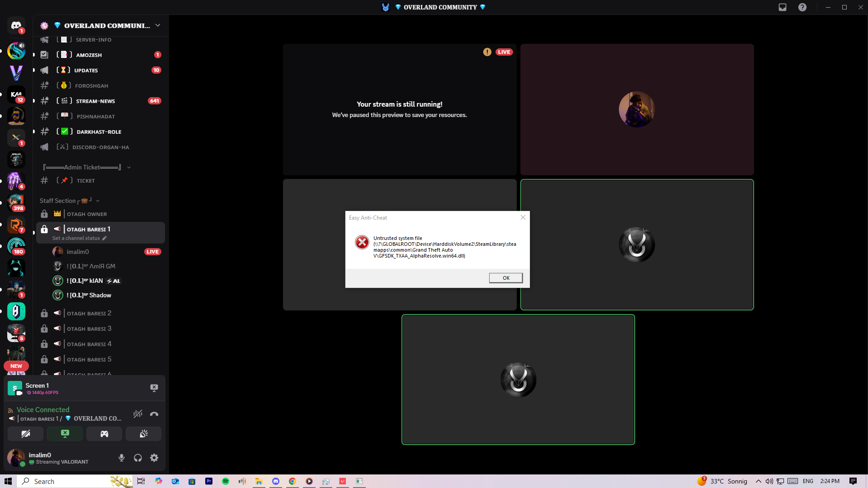Open the soundboard
This screenshot has width=868, height=488.
pos(144,434)
